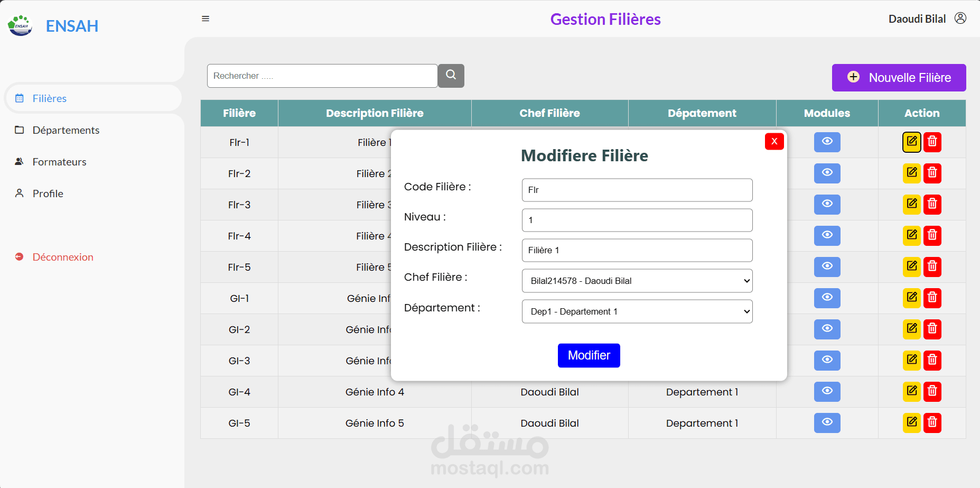Image resolution: width=980 pixels, height=488 pixels.
Task: Click the ENSAH brand title
Action: coord(72,26)
